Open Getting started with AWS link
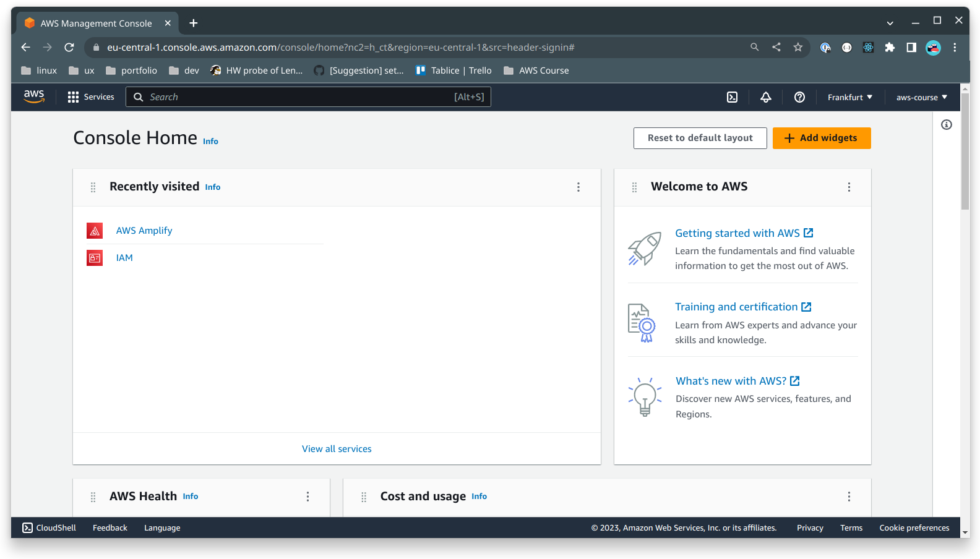The width and height of the screenshot is (980, 559). [744, 233]
